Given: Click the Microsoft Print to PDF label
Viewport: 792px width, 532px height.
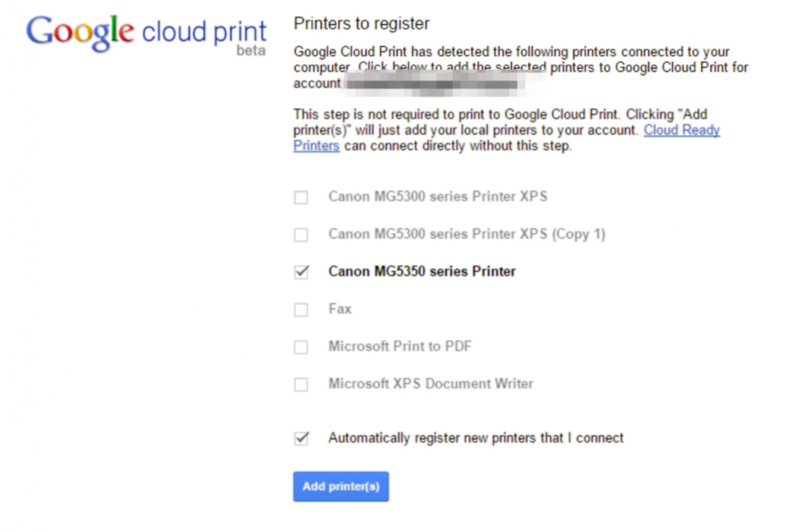Looking at the screenshot, I should [x=399, y=346].
